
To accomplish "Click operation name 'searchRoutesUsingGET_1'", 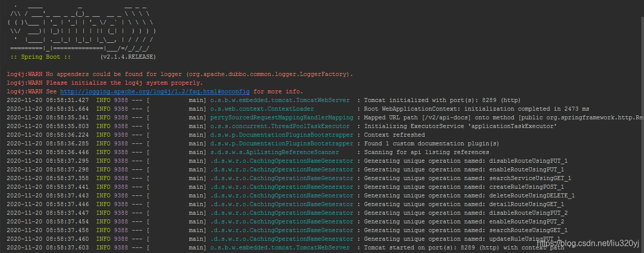I will pyautogui.click(x=528, y=230).
